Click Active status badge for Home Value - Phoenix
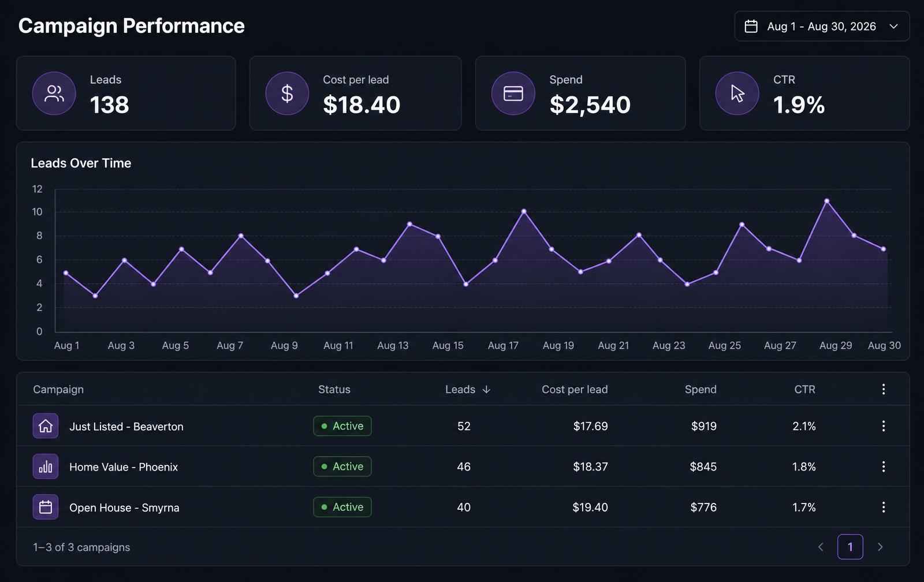This screenshot has width=924, height=582. 342,467
